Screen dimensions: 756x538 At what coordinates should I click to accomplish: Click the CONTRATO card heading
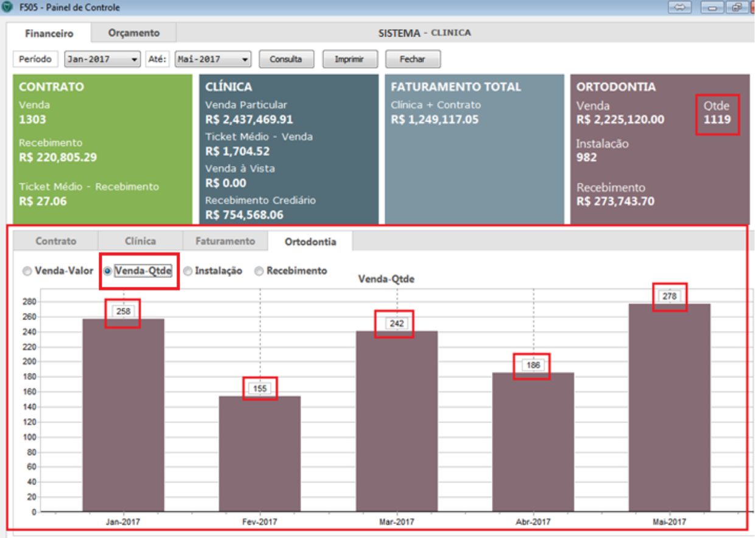(x=52, y=87)
